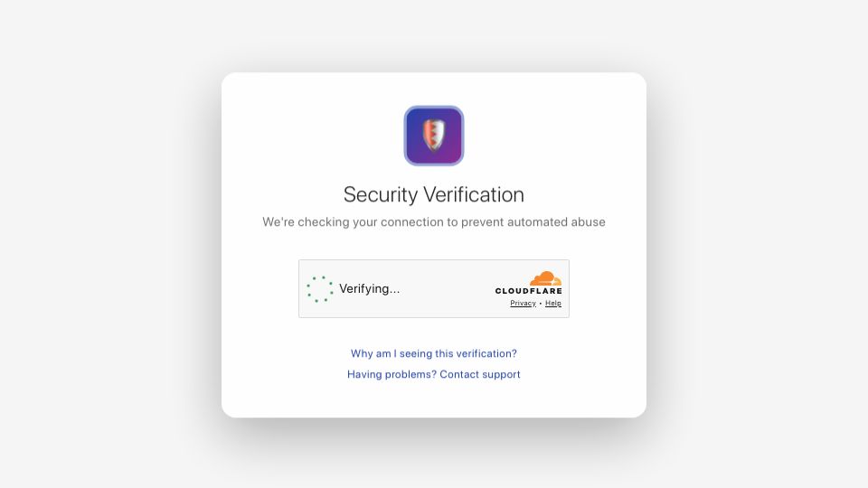Click the dot separator between Privacy and Help
This screenshot has height=488, width=868.
click(541, 304)
